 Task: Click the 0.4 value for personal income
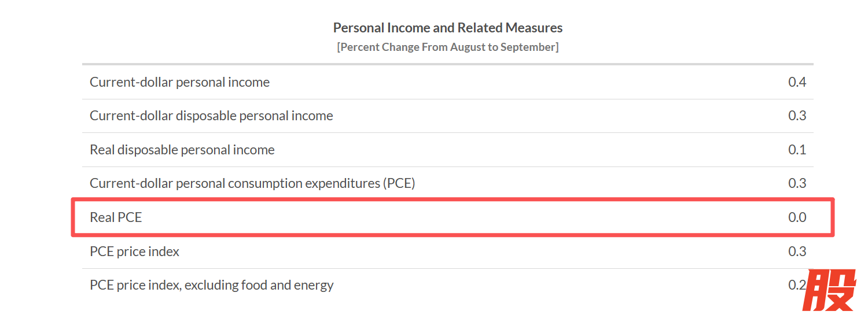pos(797,82)
